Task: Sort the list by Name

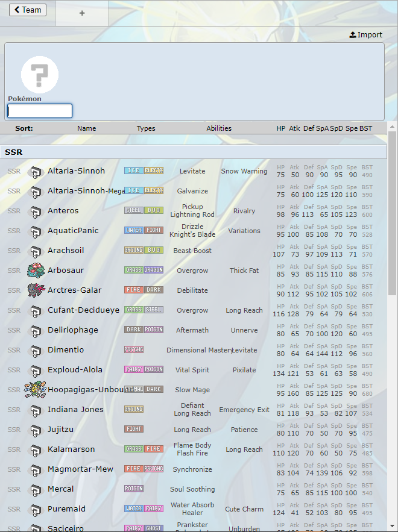Action: pyautogui.click(x=87, y=128)
